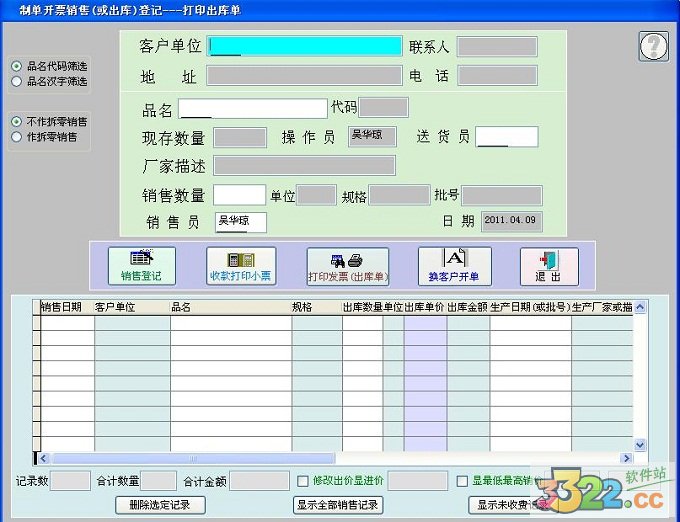The width and height of the screenshot is (680, 522).
Task: Click the horizontal scrollbar thumb
Action: pos(193,458)
